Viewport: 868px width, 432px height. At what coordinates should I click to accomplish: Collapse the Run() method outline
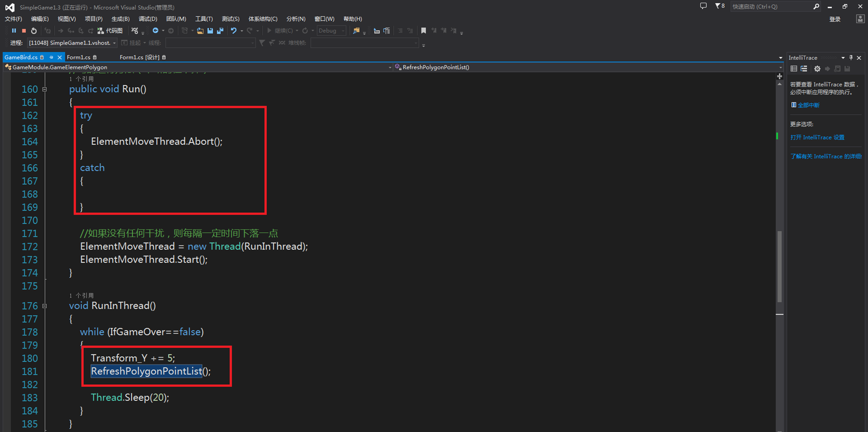coord(44,89)
